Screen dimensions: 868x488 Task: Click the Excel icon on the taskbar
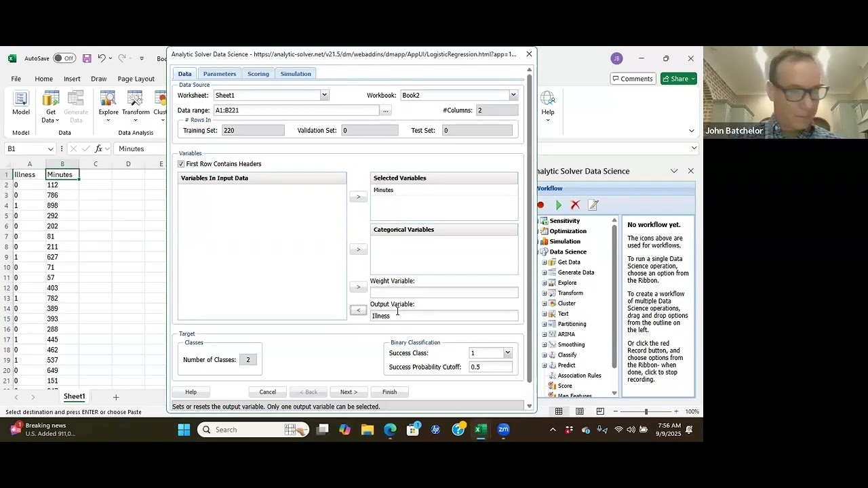481,429
